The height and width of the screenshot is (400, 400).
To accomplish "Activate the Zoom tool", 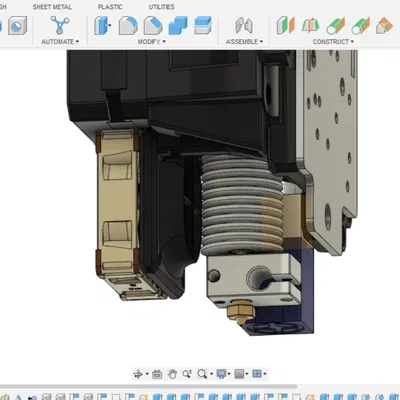I will 187,374.
